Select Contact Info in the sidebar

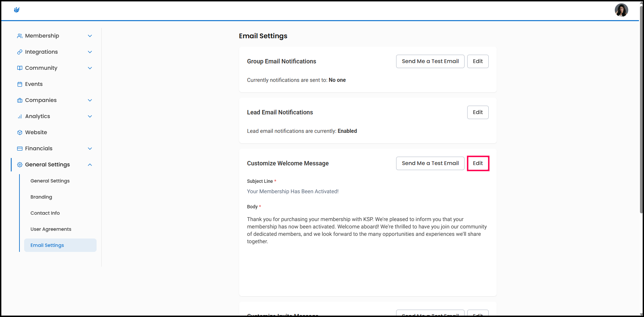coord(45,213)
